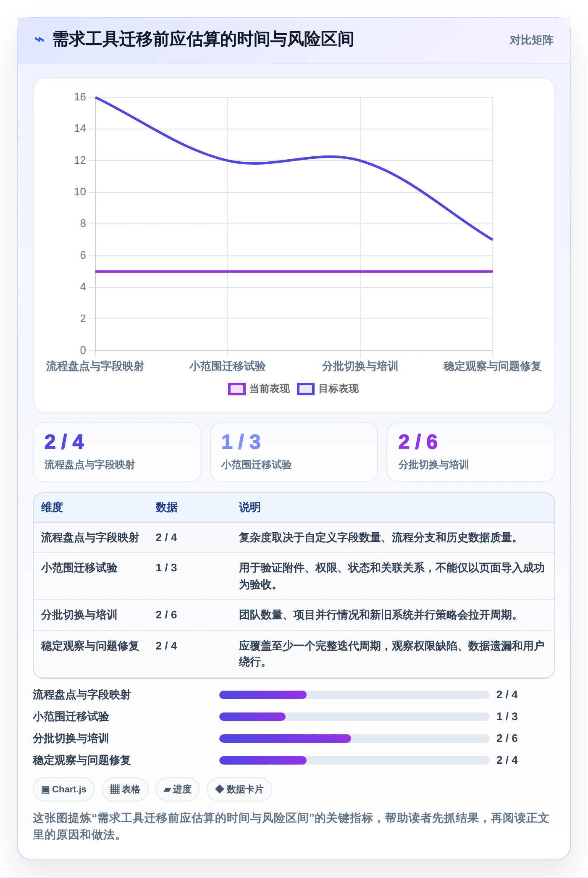Click x-axis label 稳定观察与问题修复
Viewport: 588px width, 878px height.
click(x=492, y=366)
